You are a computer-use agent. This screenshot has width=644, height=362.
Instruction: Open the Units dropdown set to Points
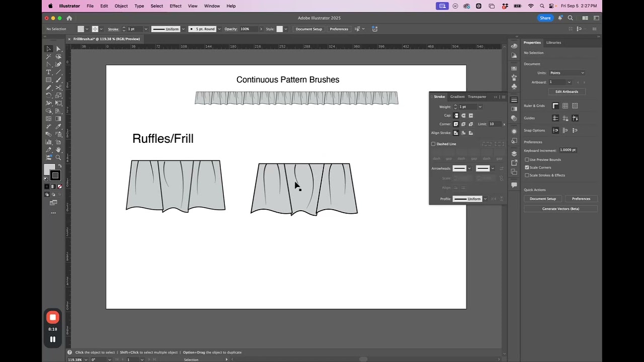click(567, 73)
